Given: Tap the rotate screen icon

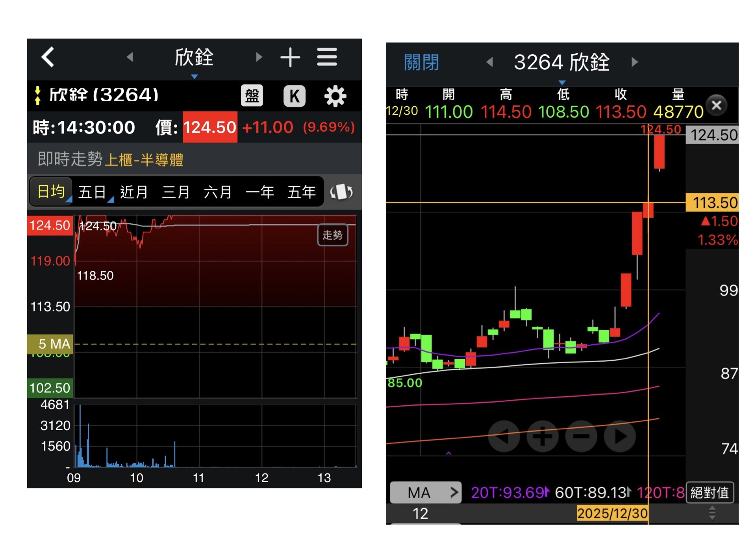Looking at the screenshot, I should pyautogui.click(x=341, y=192).
